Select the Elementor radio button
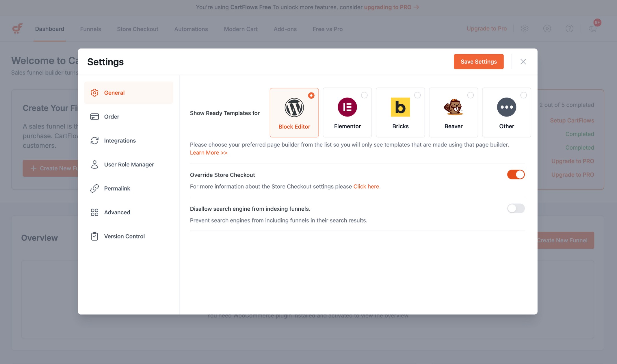Image resolution: width=617 pixels, height=364 pixels. pyautogui.click(x=364, y=95)
